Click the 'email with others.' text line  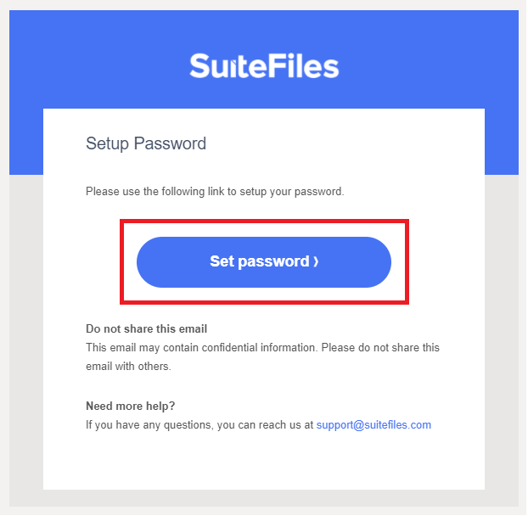pyautogui.click(x=128, y=366)
